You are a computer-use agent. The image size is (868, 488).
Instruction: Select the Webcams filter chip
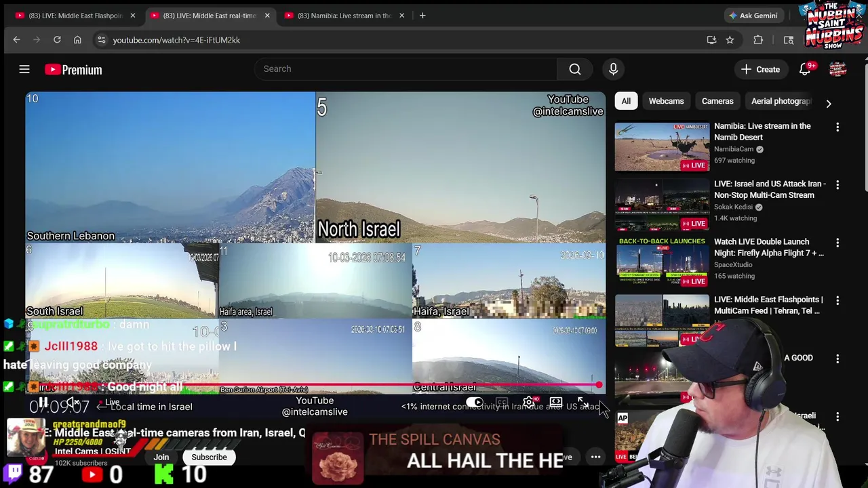666,101
